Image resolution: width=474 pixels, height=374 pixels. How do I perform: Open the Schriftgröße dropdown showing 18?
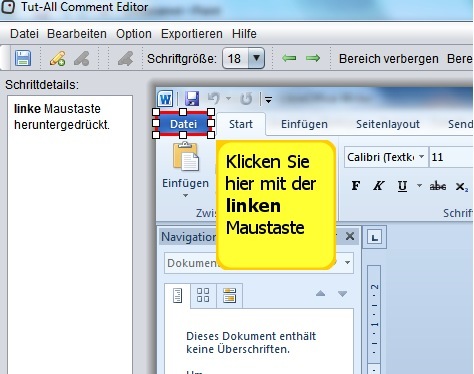click(x=256, y=58)
